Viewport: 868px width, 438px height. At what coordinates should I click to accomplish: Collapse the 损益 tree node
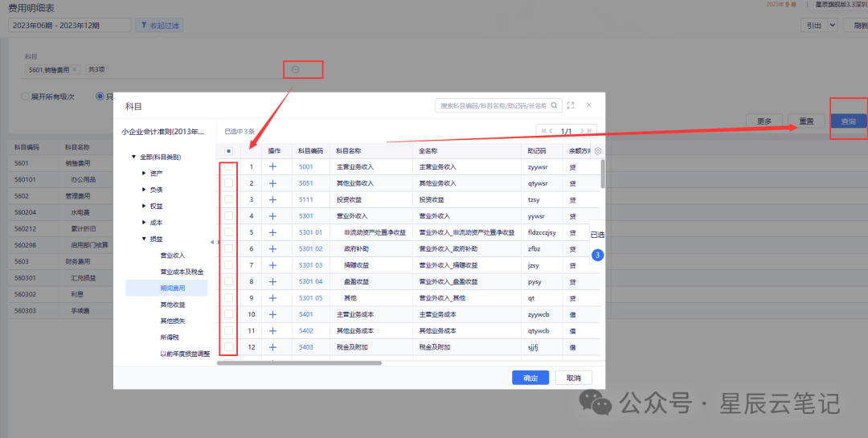(x=144, y=239)
